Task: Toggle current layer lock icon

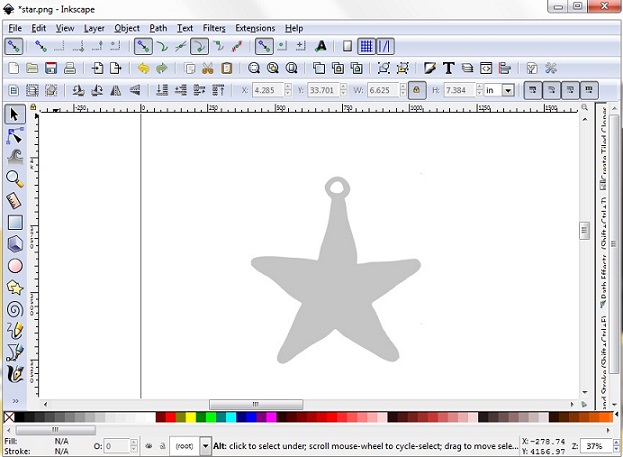Action: pyautogui.click(x=162, y=446)
